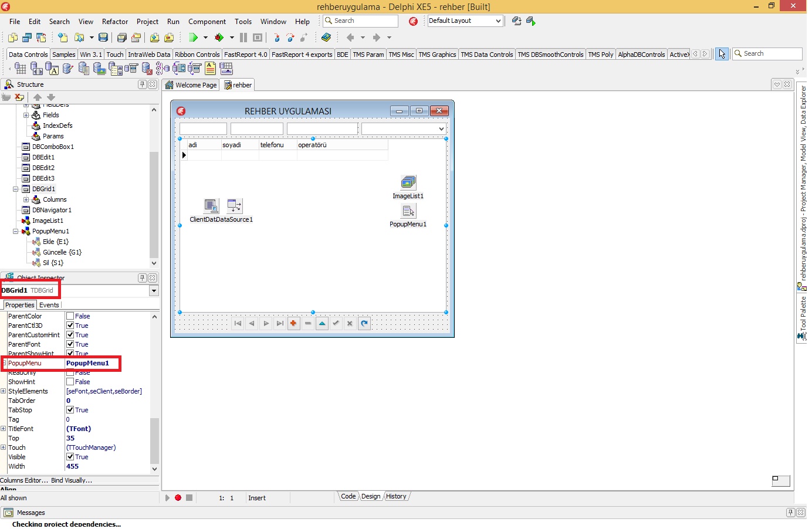Click the ClientDataSet component icon on form
The width and height of the screenshot is (812, 529).
211,206
